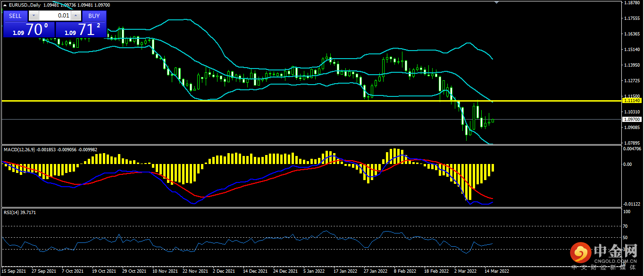This screenshot has width=644, height=276.
Task: Click the -0.01122 MACD scale value
Action: click(632, 204)
